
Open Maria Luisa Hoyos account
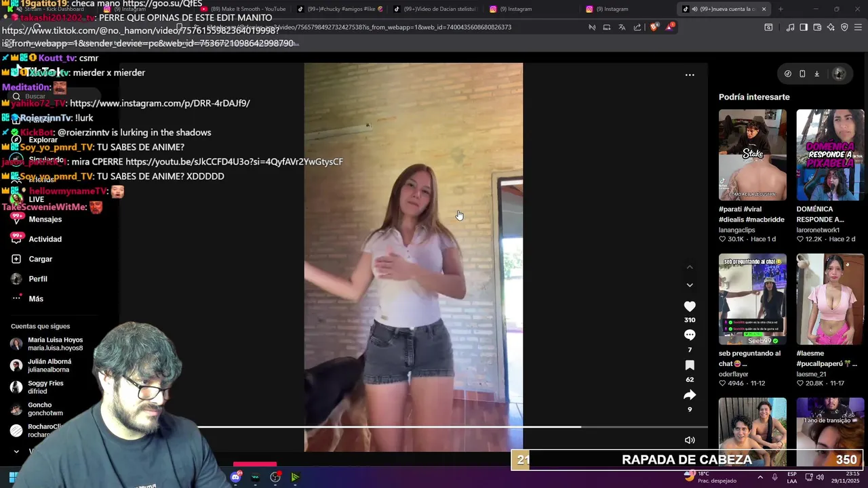coord(47,344)
